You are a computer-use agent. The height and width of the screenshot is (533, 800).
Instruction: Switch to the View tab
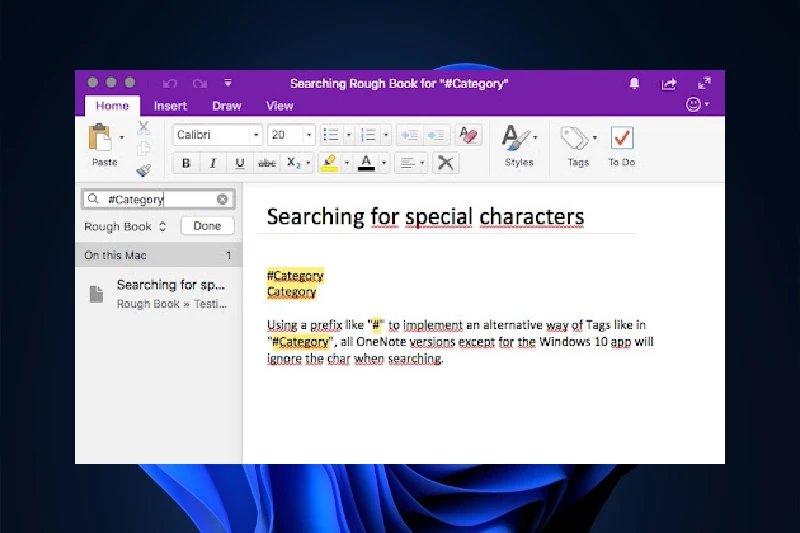pyautogui.click(x=280, y=106)
